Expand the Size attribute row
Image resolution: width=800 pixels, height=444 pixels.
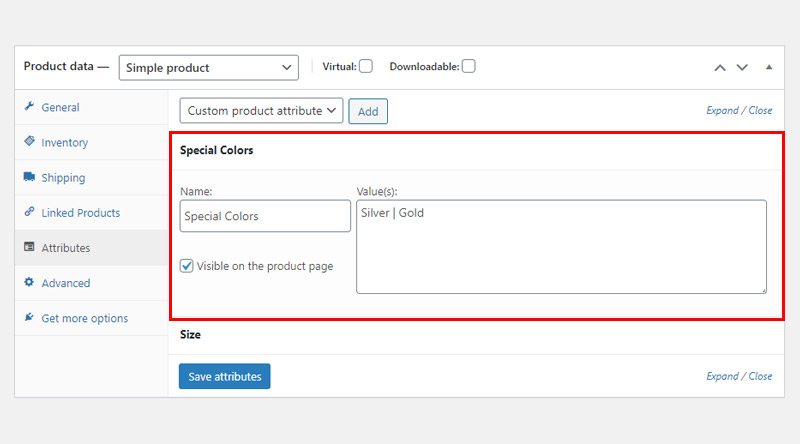tap(477, 335)
